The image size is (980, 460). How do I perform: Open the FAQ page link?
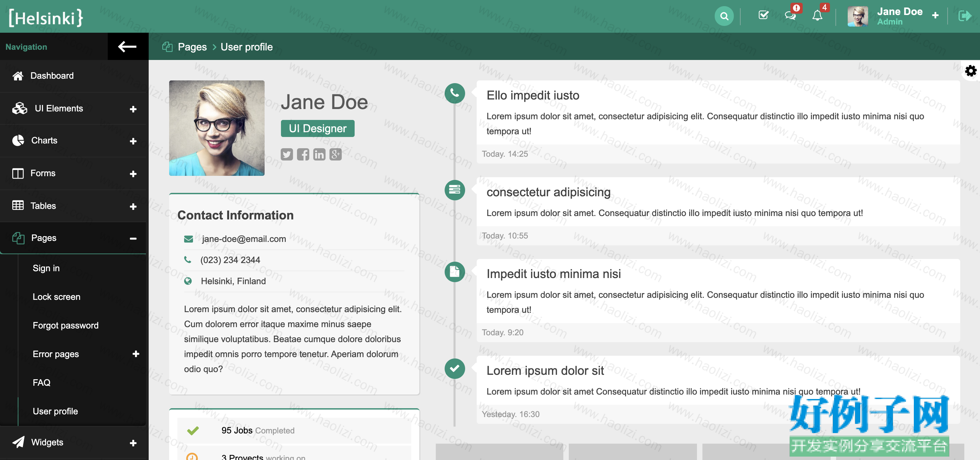[42, 382]
